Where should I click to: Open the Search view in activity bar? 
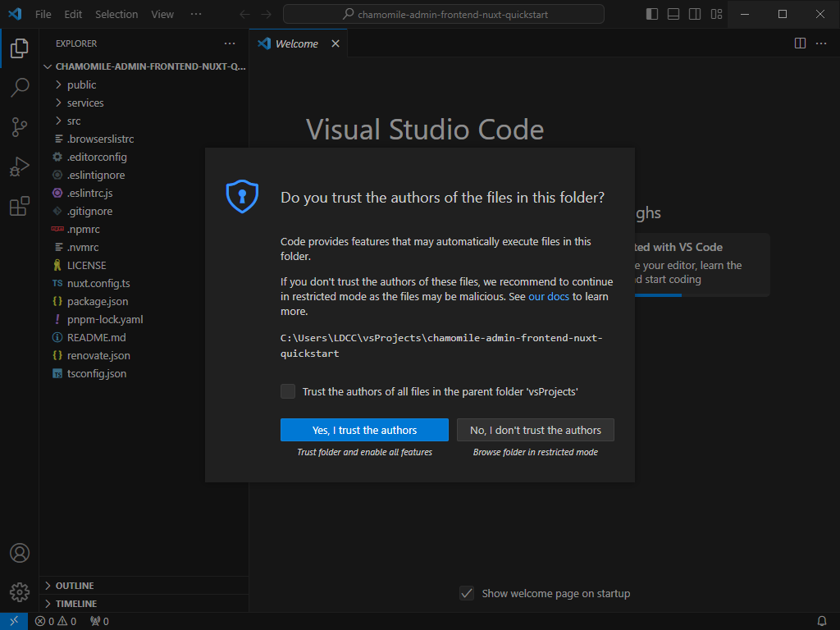point(20,87)
